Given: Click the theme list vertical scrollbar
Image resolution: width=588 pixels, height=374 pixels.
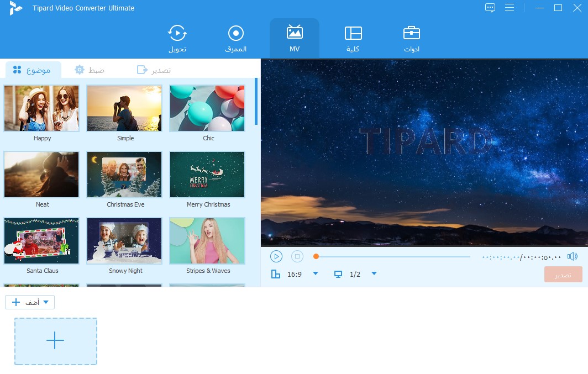Looking at the screenshot, I should pyautogui.click(x=256, y=101).
